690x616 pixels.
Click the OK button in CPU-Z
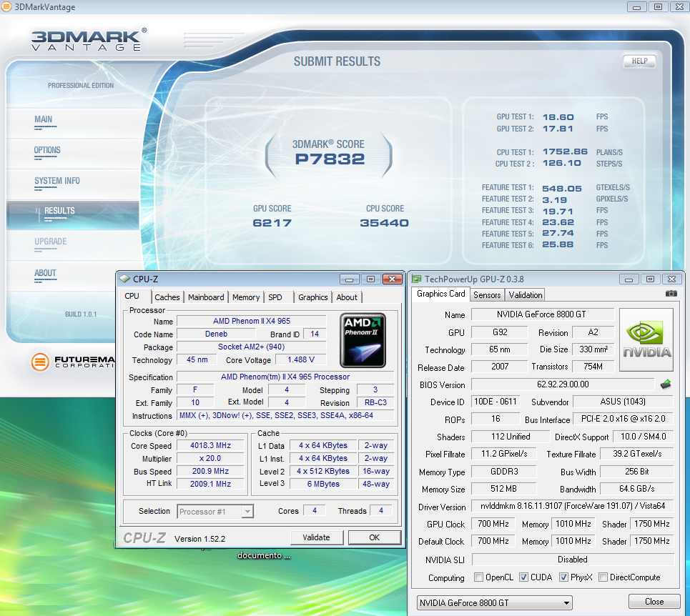pyautogui.click(x=375, y=537)
